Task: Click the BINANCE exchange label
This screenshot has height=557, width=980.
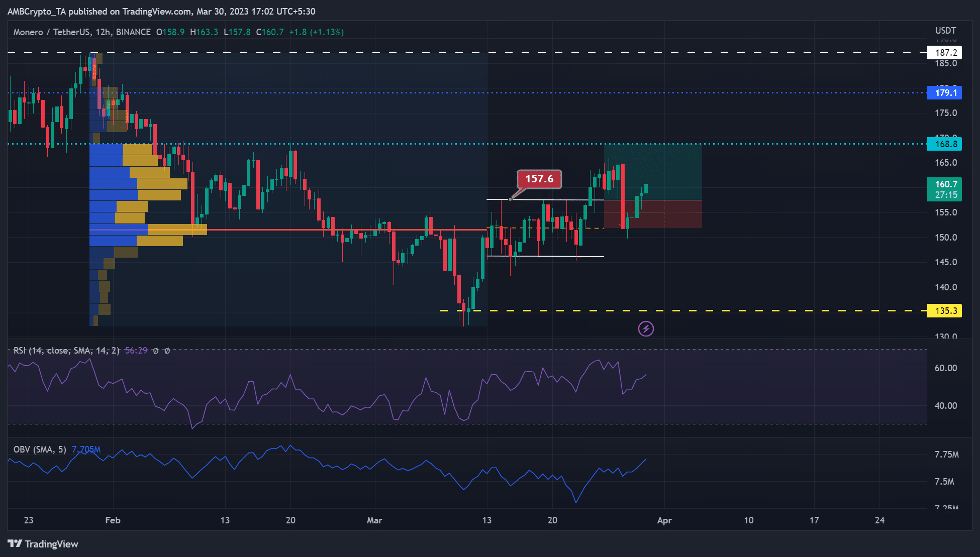Action: (132, 32)
